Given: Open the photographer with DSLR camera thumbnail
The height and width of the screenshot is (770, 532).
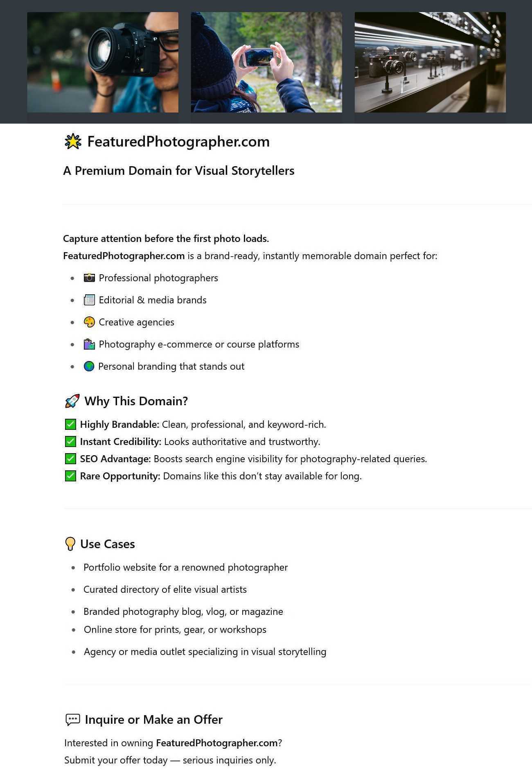Looking at the screenshot, I should 103,62.
